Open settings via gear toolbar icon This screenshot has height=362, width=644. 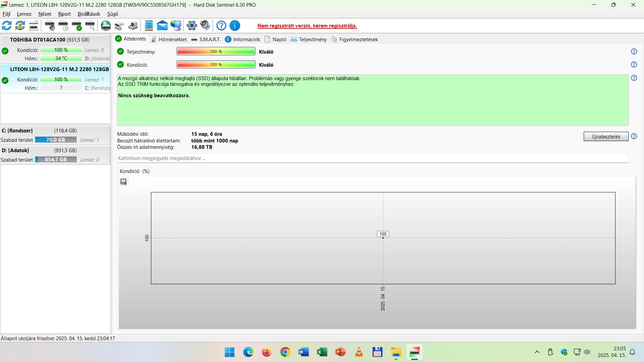[x=192, y=25]
